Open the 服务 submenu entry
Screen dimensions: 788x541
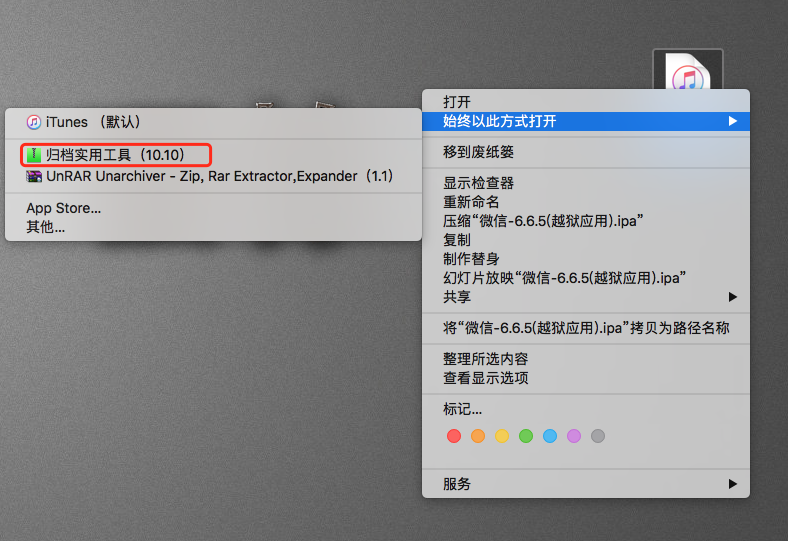pos(586,484)
